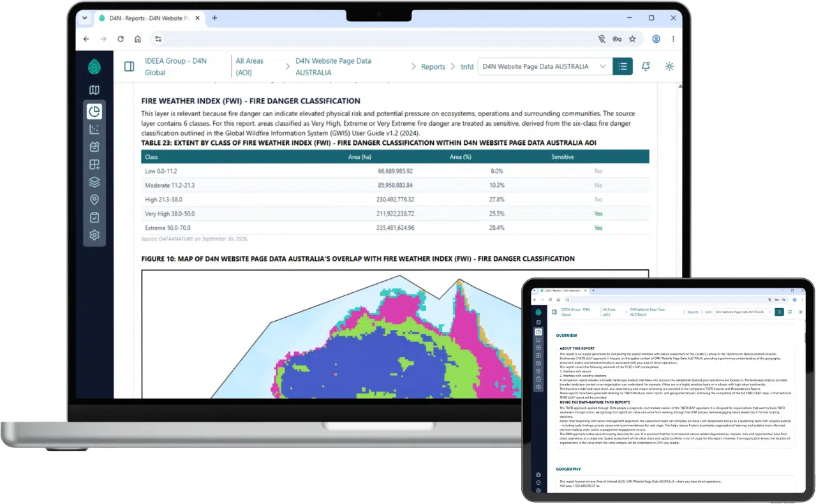Click the bookmark star in laptop browser
Screen dimensions: 816x504
[x=632, y=39]
